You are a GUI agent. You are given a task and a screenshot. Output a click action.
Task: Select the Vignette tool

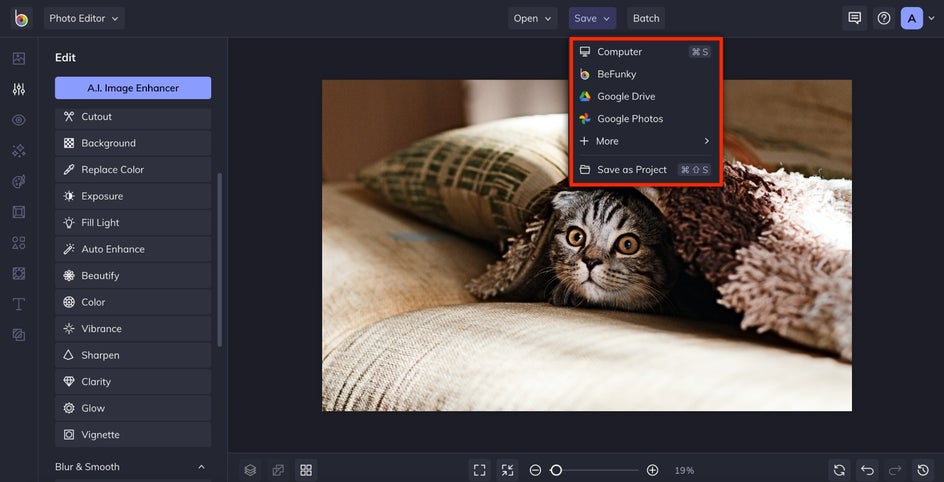tap(133, 434)
